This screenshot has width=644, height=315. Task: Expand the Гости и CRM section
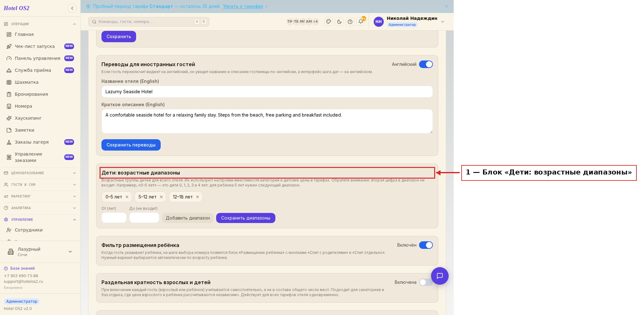point(40,185)
